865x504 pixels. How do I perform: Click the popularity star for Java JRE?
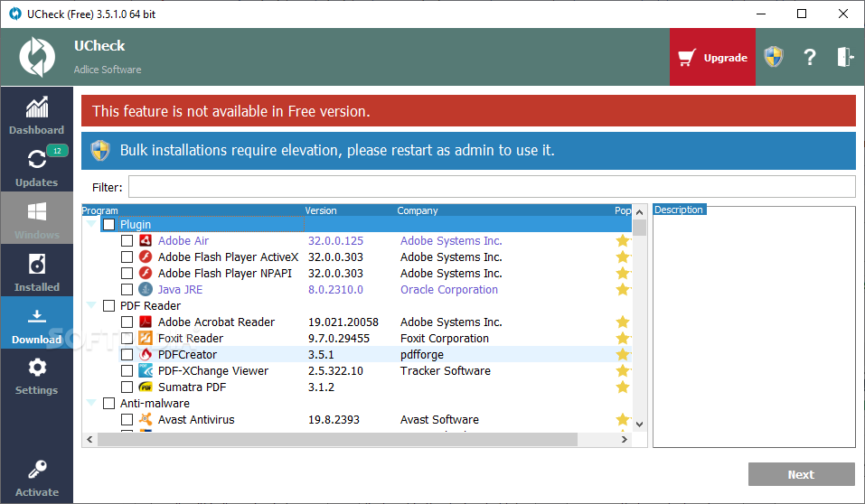(623, 290)
